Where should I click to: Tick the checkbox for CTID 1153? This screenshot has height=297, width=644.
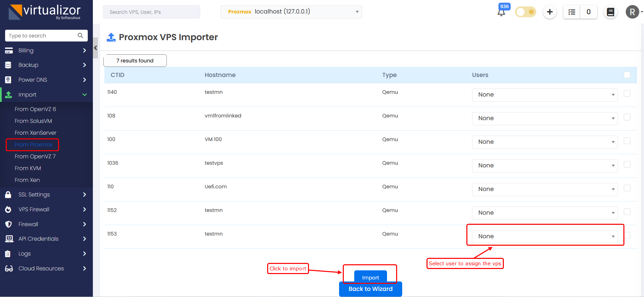tap(627, 235)
